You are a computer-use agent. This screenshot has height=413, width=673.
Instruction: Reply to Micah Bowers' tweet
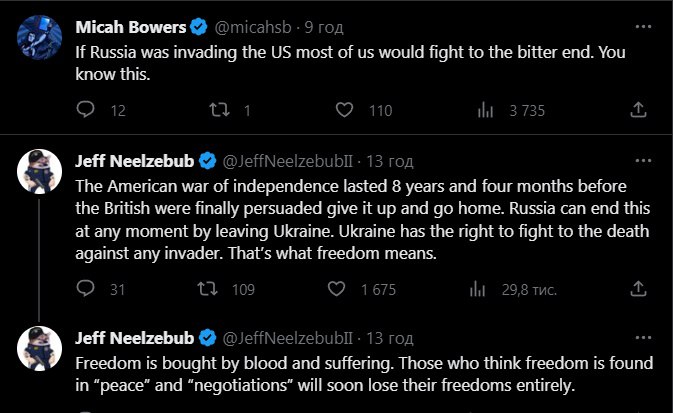tap(88, 110)
